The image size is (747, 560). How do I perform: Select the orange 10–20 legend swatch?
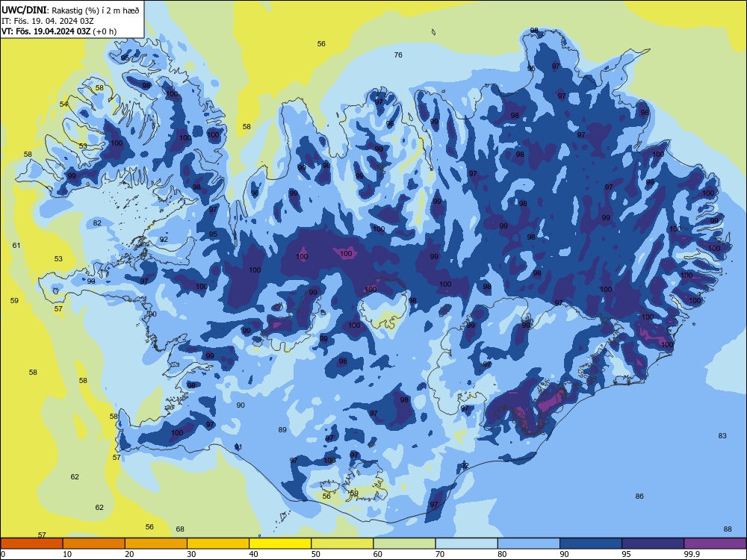[x=94, y=544]
